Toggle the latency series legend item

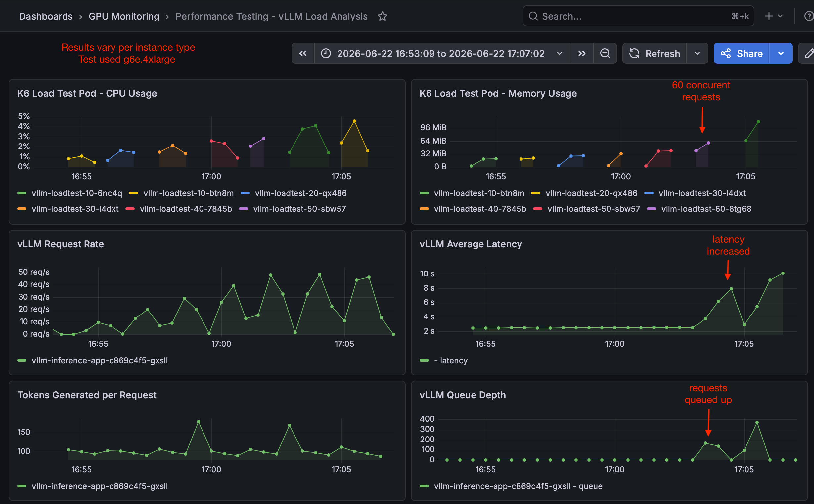point(451,361)
